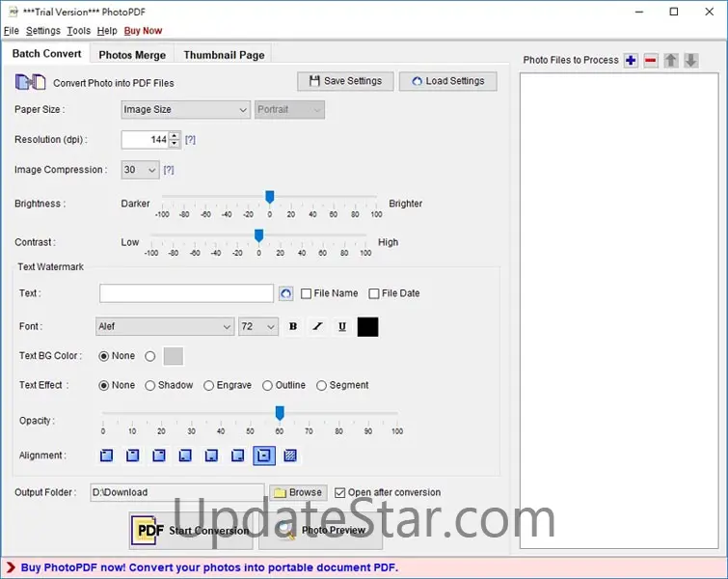Increase resolution dpi with up arrow
The image size is (728, 579).
pos(175,136)
